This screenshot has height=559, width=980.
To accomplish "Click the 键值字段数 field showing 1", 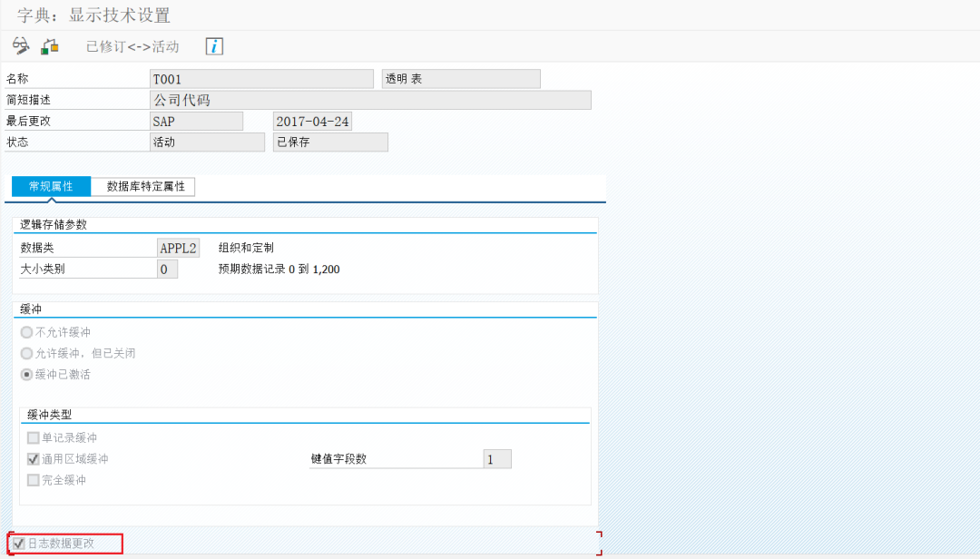I will [497, 459].
